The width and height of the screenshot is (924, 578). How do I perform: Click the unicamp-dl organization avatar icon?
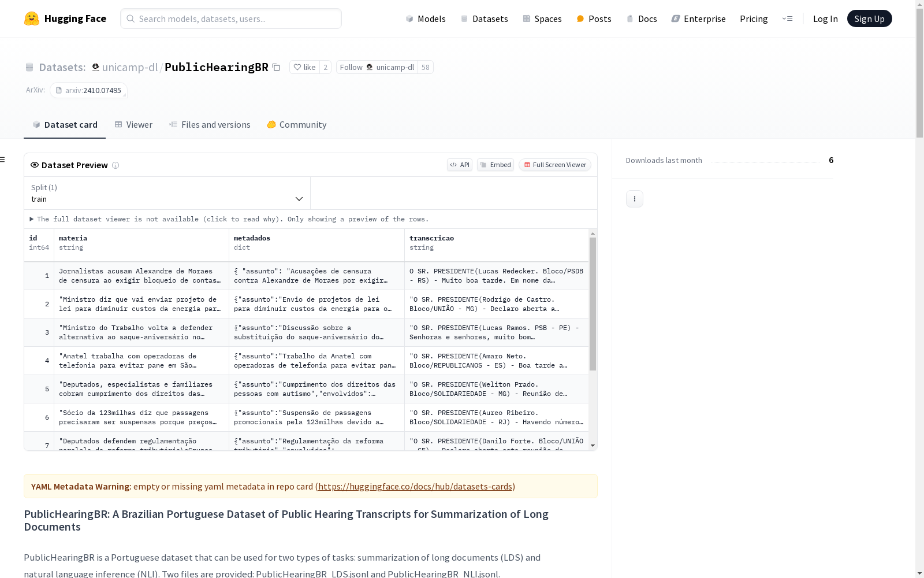96,67
